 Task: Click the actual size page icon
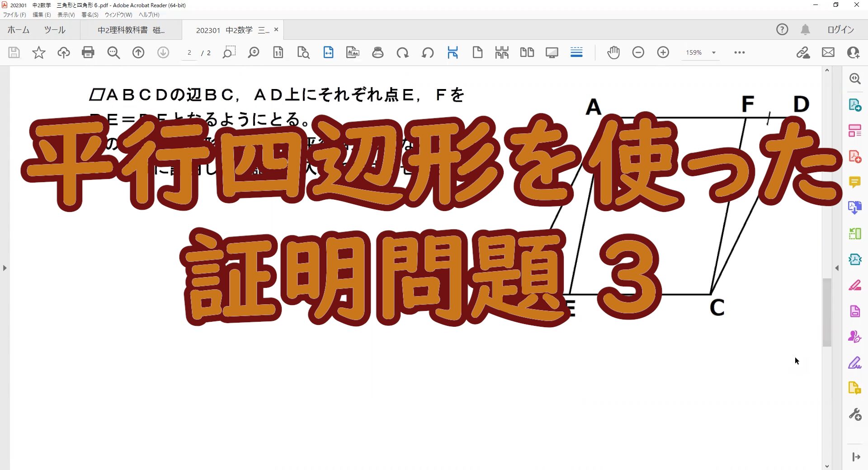click(278, 52)
